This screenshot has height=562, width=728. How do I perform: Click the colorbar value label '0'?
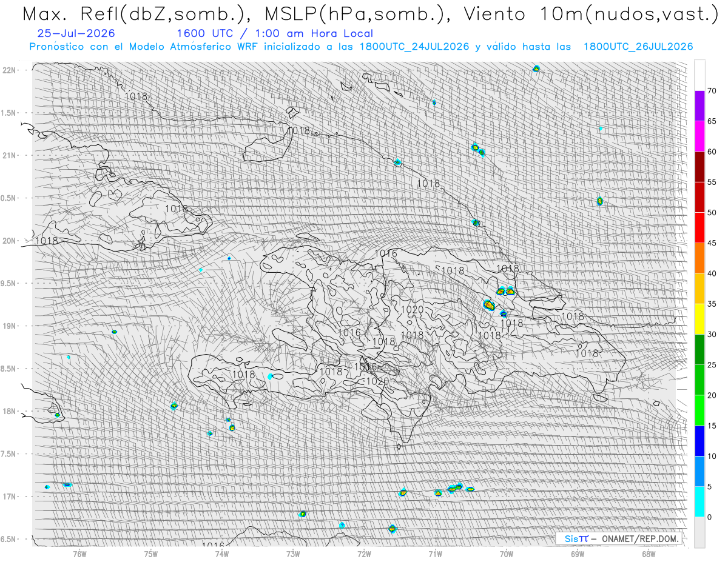(710, 517)
